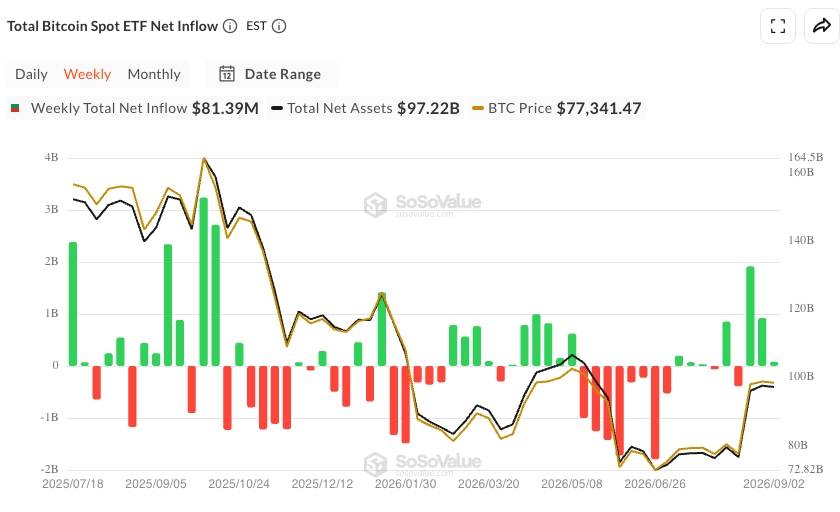
Task: Toggle Total Net Assets legend line
Action: click(365, 108)
